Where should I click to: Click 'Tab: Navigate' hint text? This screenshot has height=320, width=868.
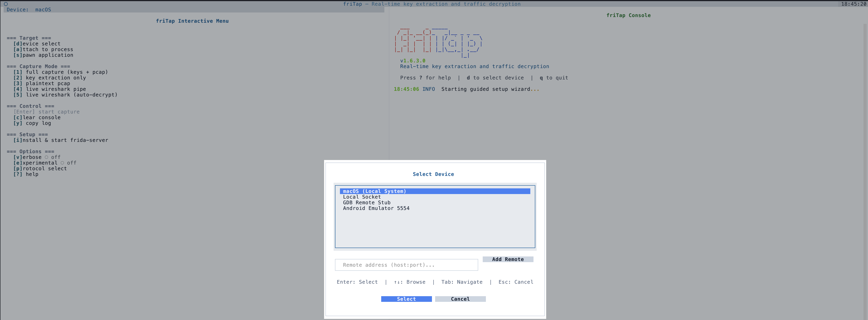pos(462,282)
